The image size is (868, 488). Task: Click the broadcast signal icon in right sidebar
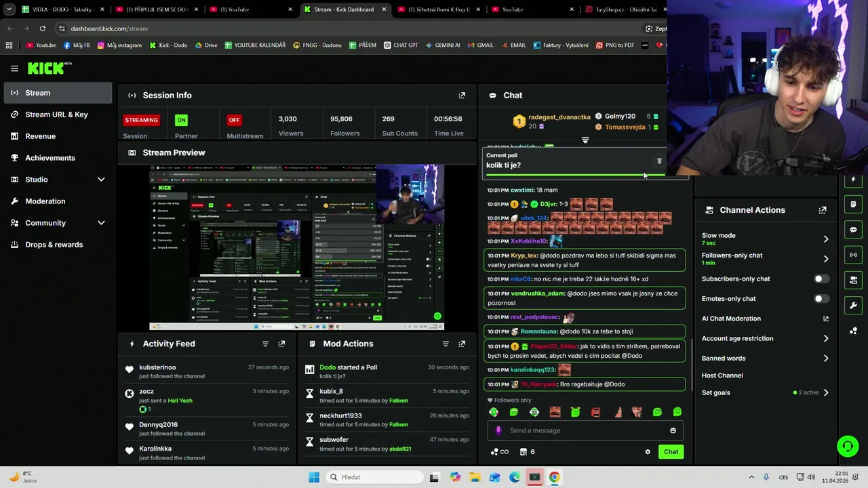click(x=853, y=255)
